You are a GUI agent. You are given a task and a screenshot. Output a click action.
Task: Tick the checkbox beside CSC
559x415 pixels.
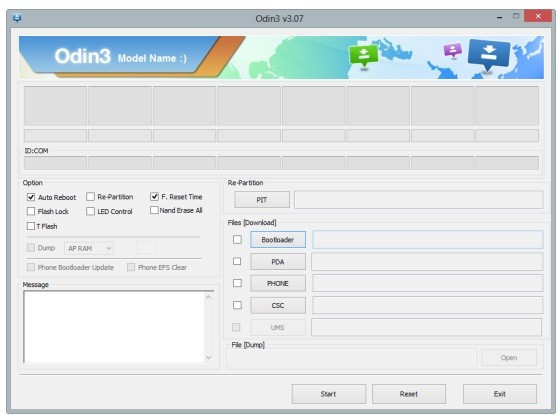tap(237, 305)
